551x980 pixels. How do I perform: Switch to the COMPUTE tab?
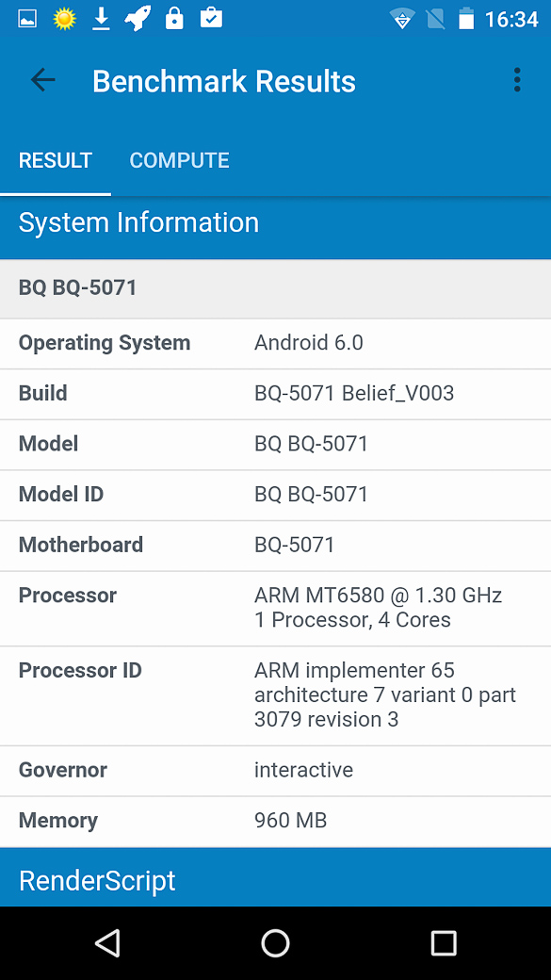[x=179, y=160]
